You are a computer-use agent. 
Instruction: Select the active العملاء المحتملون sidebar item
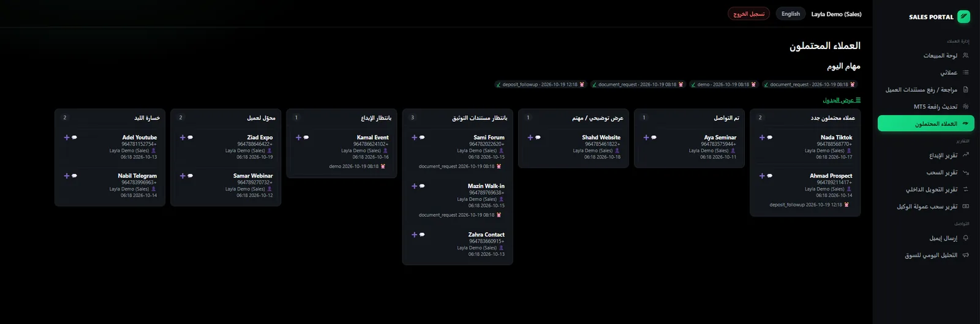tap(926, 123)
